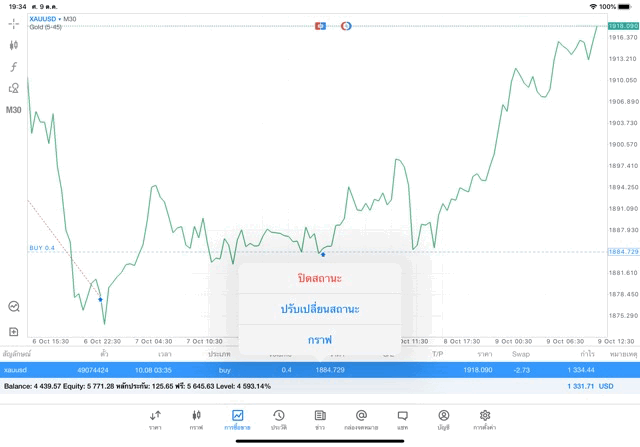Enable the crosshair tool on chart

14,23
